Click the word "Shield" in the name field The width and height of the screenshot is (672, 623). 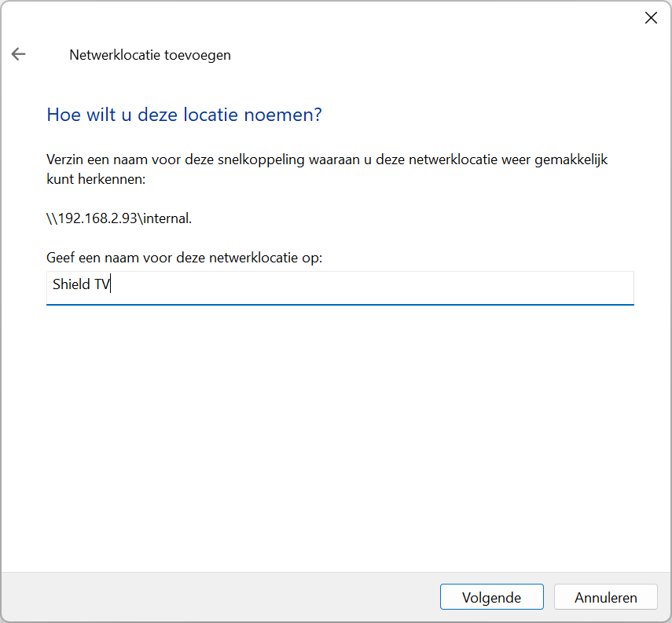point(71,285)
